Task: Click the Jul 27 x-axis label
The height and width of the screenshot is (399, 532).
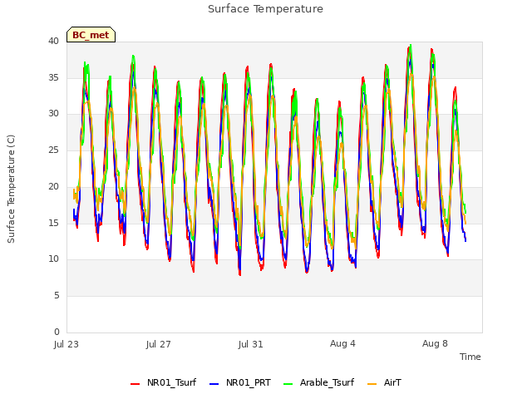Action: [158, 344]
